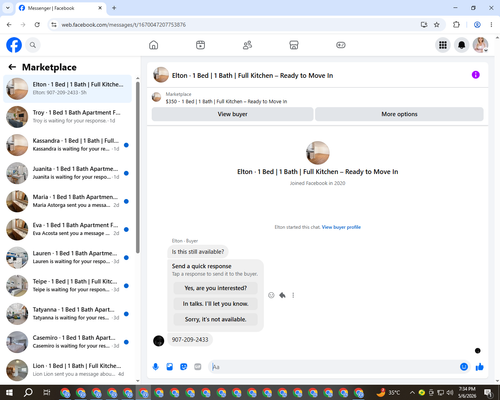
Task: Open the Facebook menu grid icon
Action: (x=443, y=45)
